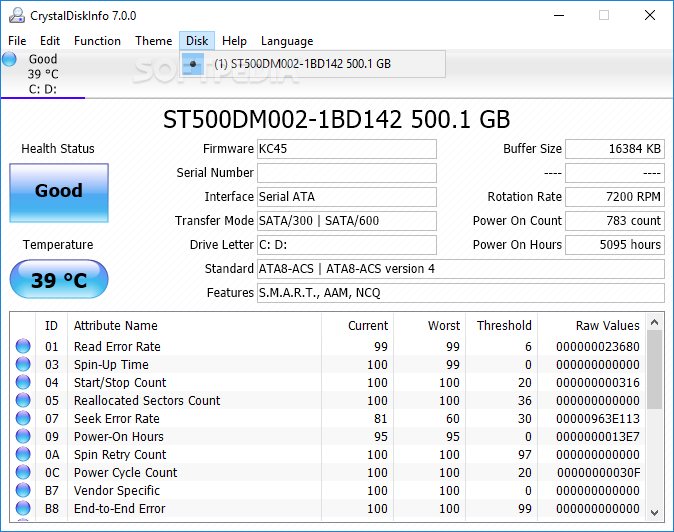This screenshot has width=674, height=532.
Task: Open the Language menu
Action: pos(287,41)
